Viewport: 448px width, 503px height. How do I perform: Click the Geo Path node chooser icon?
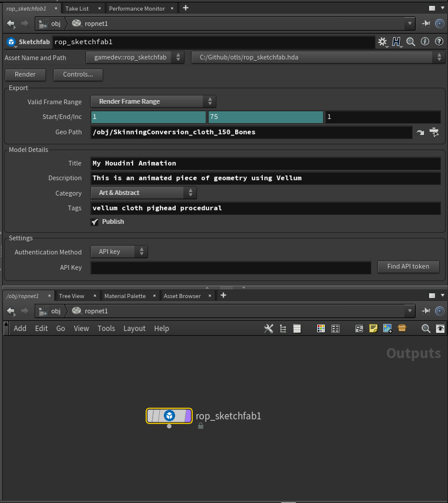click(x=434, y=133)
